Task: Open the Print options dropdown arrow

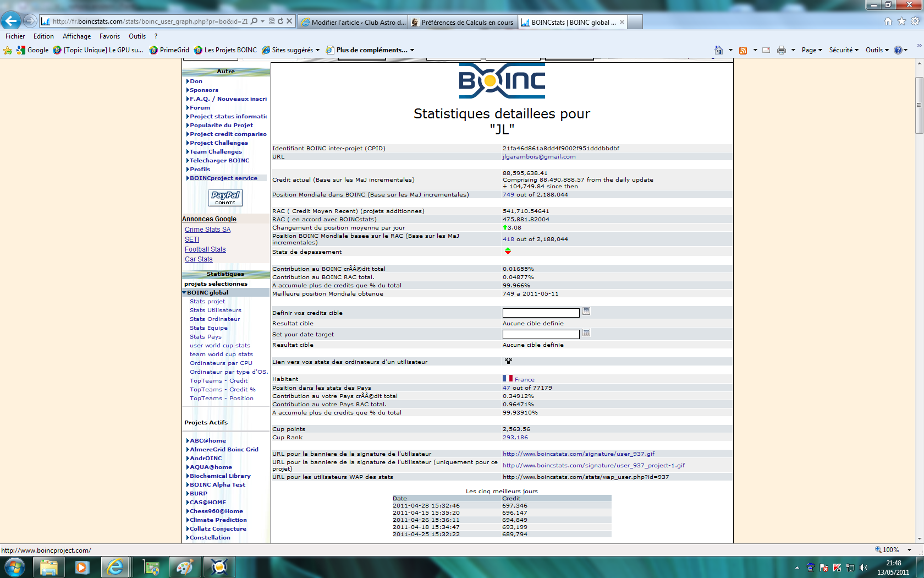Action: coord(793,50)
